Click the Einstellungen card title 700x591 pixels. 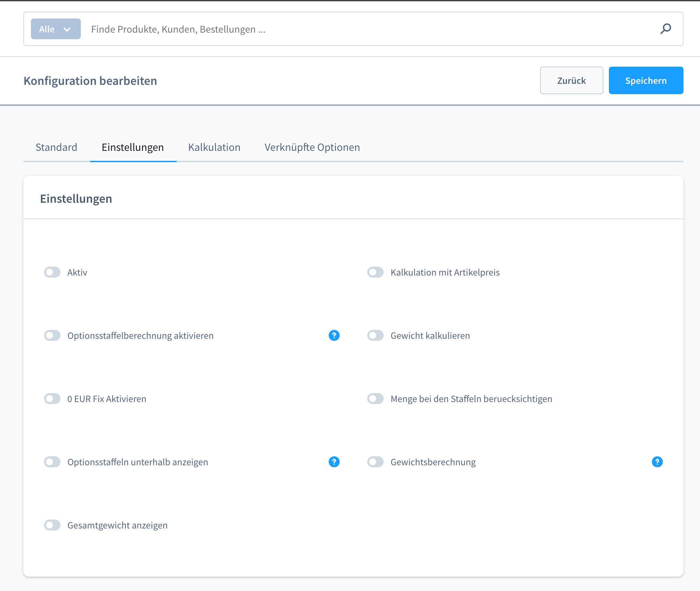[76, 199]
